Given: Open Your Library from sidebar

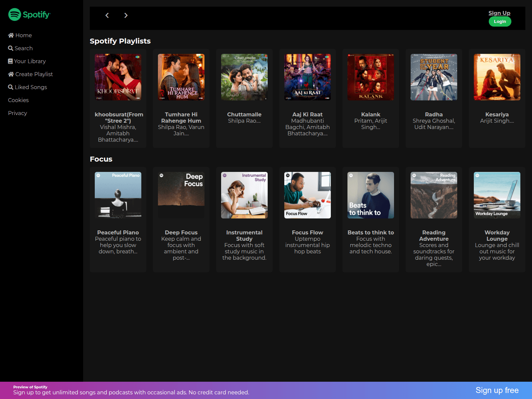Looking at the screenshot, I should coord(27,61).
